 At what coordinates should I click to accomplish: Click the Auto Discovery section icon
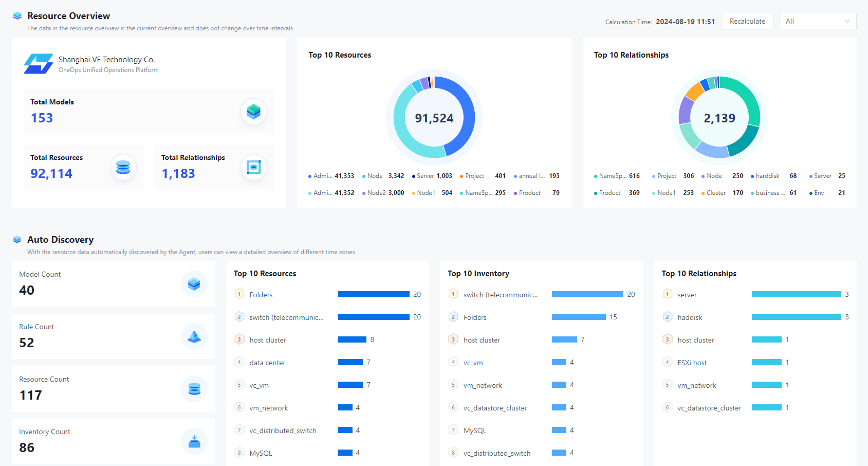pos(17,239)
